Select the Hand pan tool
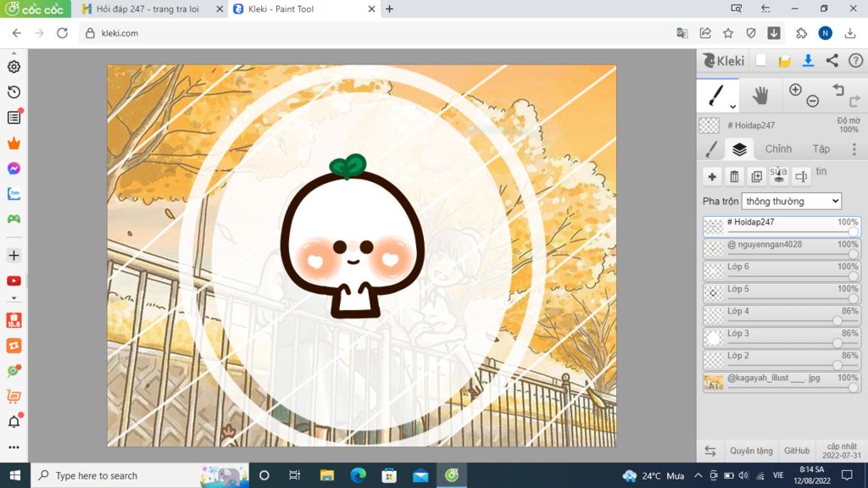Image resolution: width=868 pixels, height=488 pixels. coord(760,96)
